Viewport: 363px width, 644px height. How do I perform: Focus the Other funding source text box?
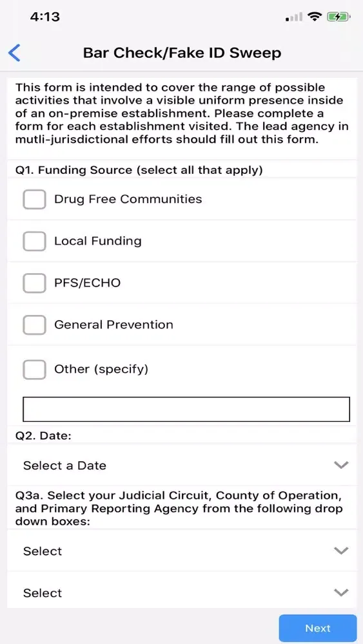tap(186, 409)
